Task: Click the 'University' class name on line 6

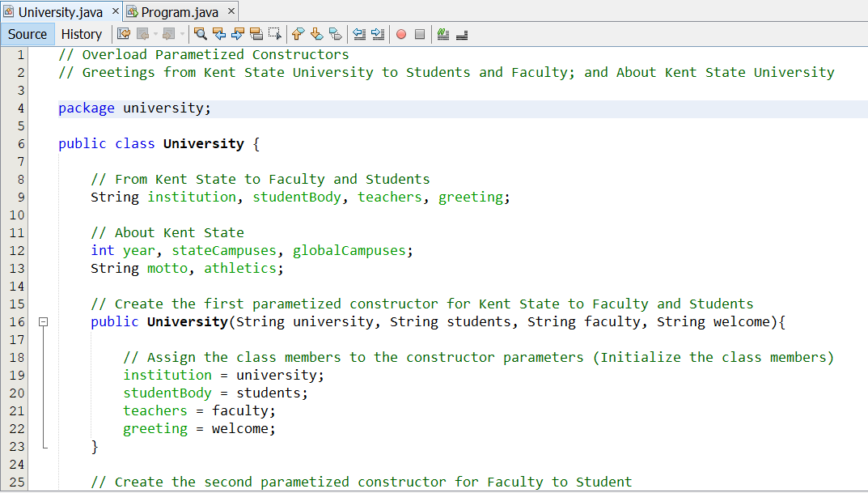Action: point(203,143)
